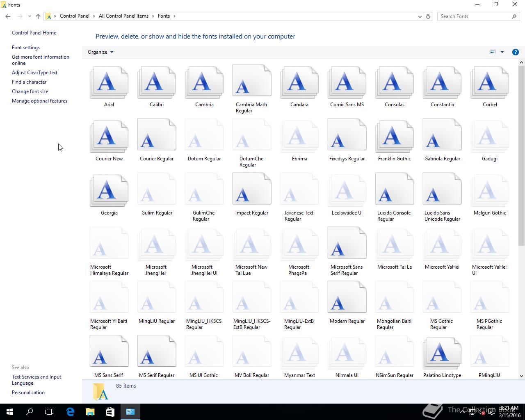The height and width of the screenshot is (420, 525).
Task: Select the Microsoft Sans Serif Regular font
Action: (347, 243)
